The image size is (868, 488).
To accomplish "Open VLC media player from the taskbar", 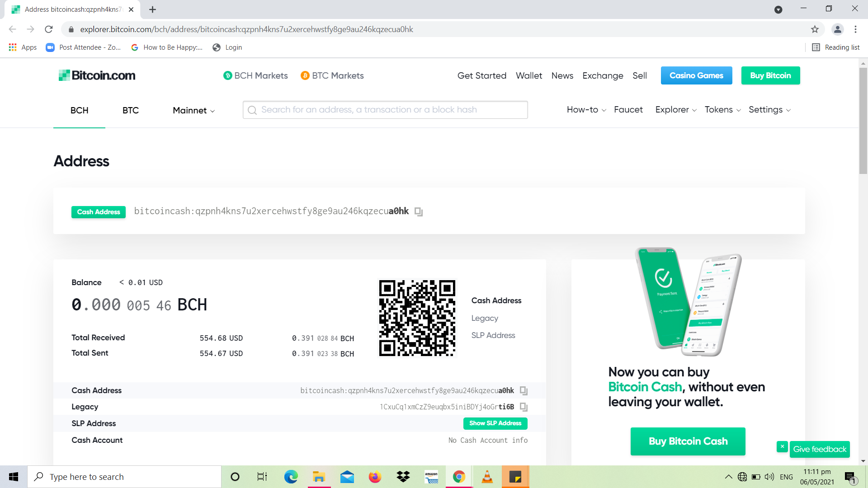I will click(487, 477).
